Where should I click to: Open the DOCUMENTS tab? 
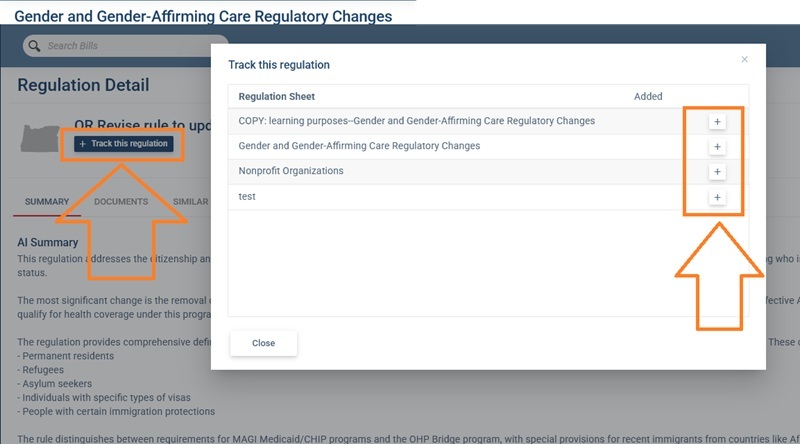click(x=121, y=202)
